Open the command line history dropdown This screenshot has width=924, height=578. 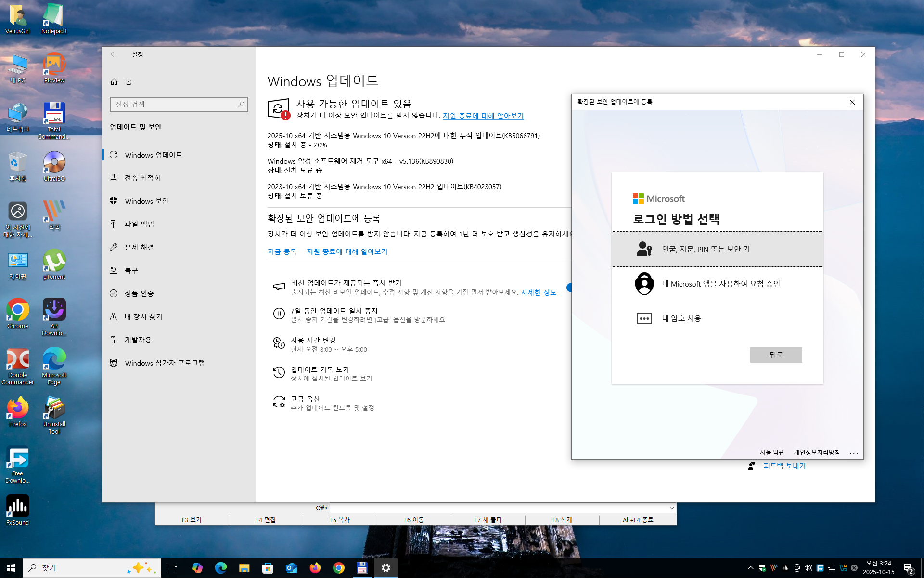click(671, 508)
